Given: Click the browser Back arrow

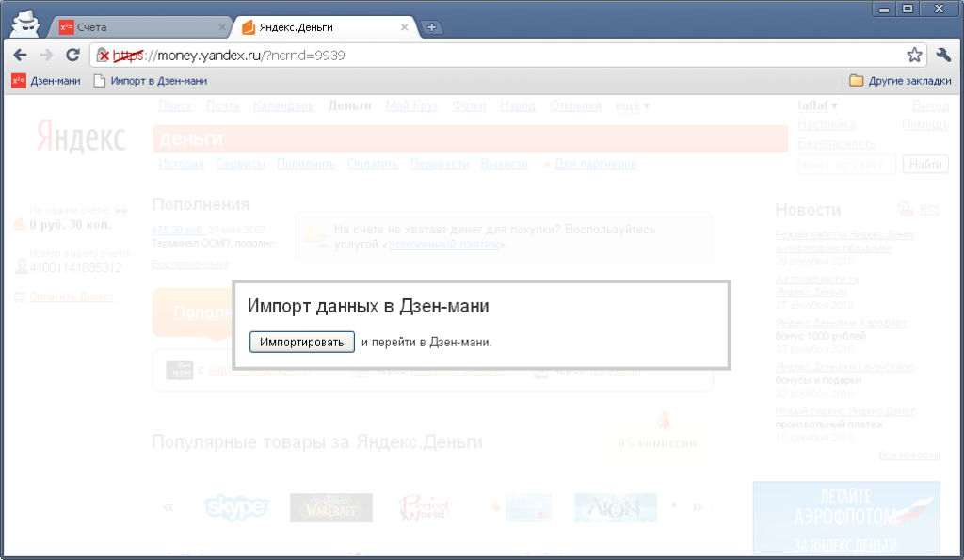Looking at the screenshot, I should coord(21,56).
